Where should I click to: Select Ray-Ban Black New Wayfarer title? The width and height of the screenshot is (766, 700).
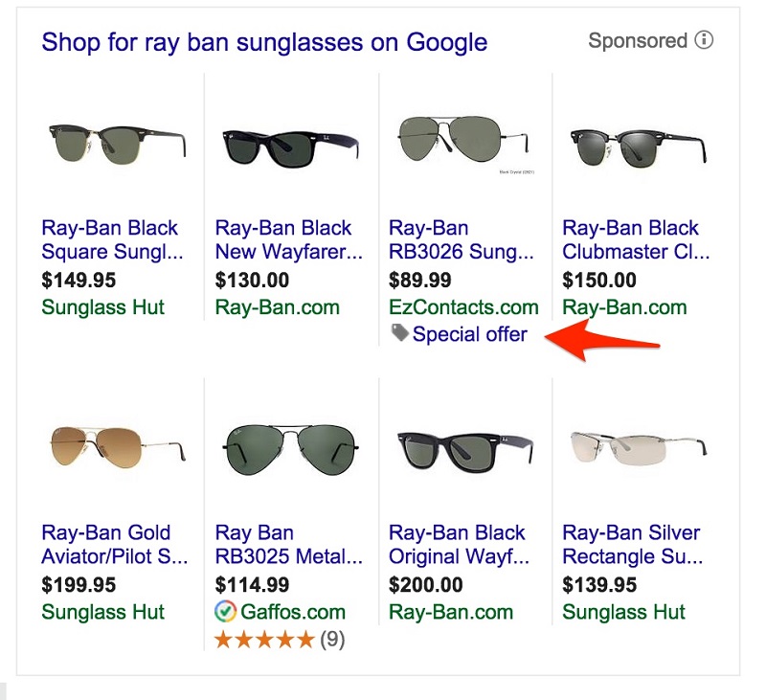point(288,240)
